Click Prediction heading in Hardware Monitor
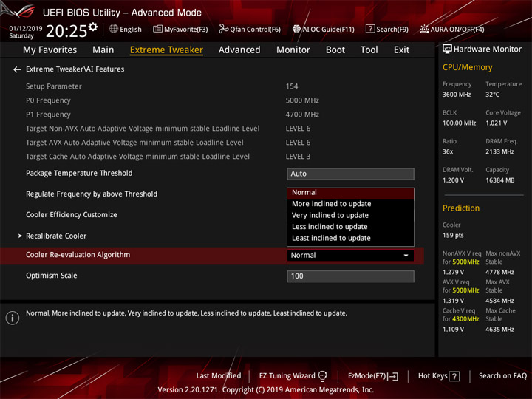 tap(461, 208)
